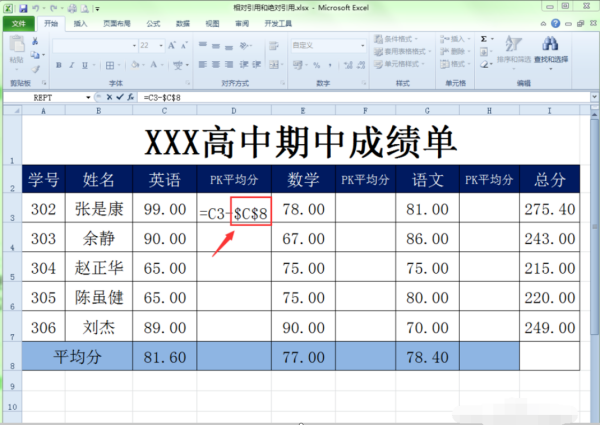Viewport: 600px width, 425px height.
Task: Open the font size dropdown showing 22
Action: coord(161,45)
